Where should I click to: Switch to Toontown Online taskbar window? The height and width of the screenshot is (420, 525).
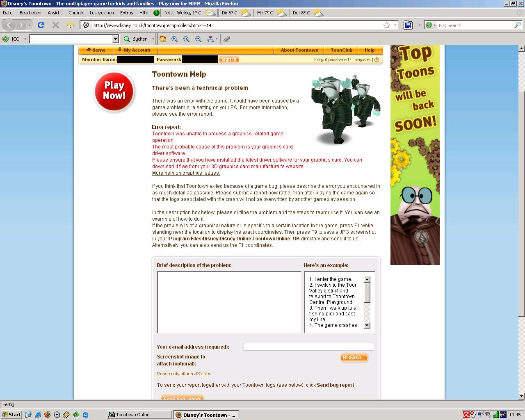[x=139, y=415]
